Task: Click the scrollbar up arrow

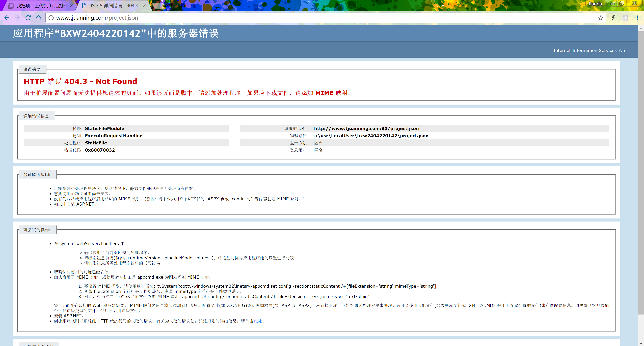Action: [641, 28]
